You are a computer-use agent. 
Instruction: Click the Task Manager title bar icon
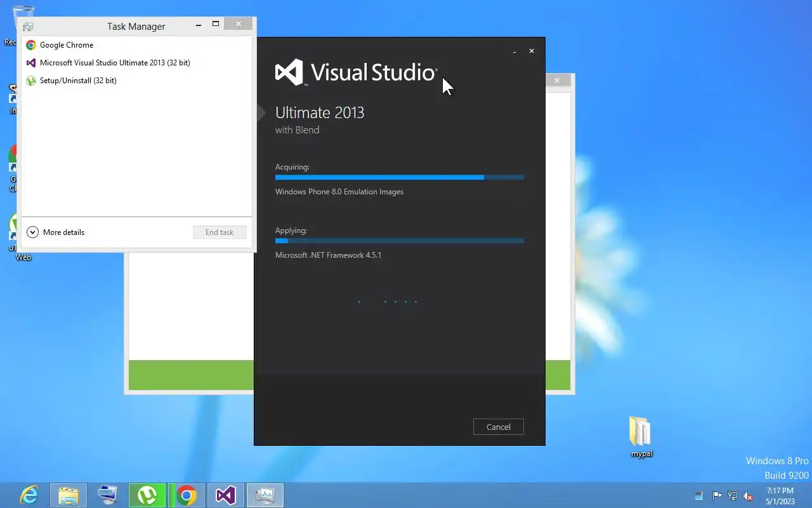click(x=28, y=27)
